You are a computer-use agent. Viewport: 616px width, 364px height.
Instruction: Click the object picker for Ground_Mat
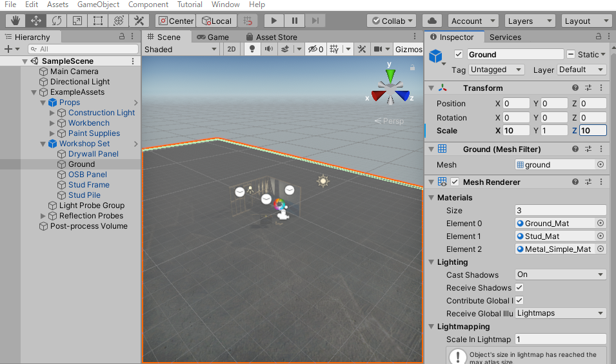pyautogui.click(x=601, y=224)
